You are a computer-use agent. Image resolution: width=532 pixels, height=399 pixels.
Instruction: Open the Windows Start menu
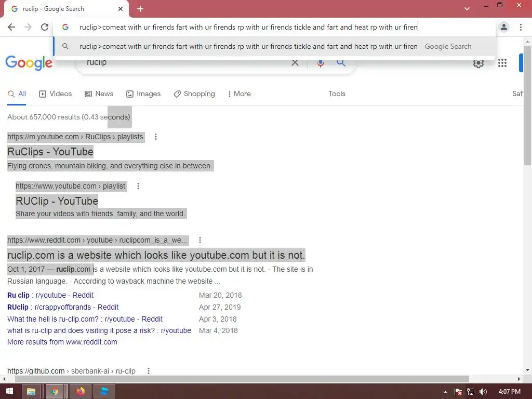[9, 391]
